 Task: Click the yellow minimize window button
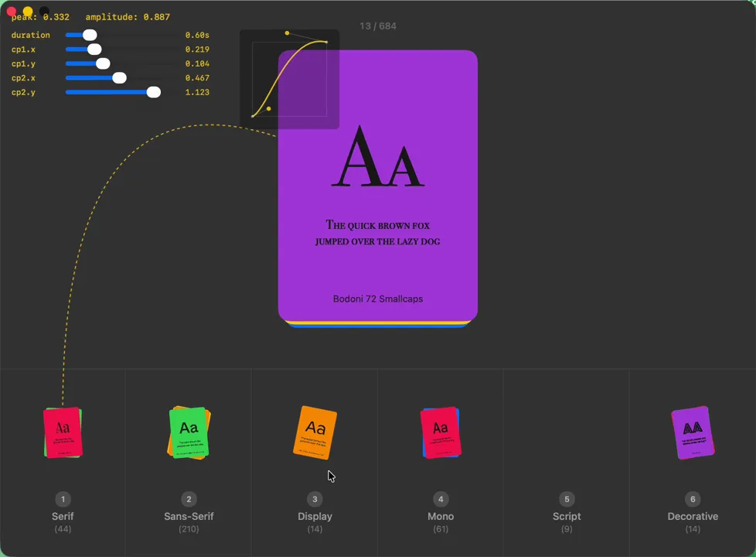[28, 11]
